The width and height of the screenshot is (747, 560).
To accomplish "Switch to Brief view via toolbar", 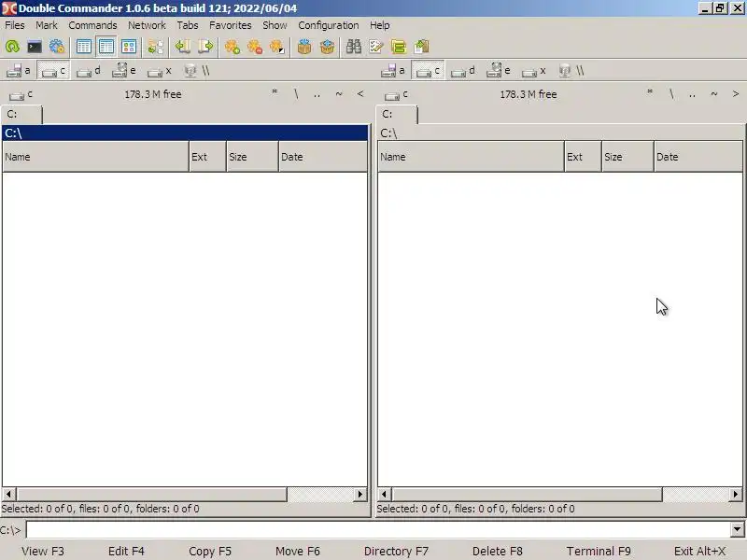I will 84,47.
